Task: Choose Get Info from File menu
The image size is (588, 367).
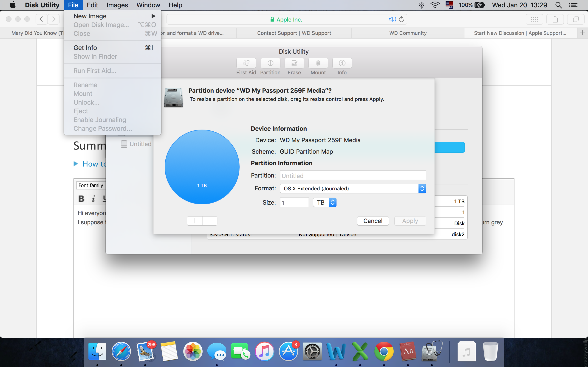Action: (x=85, y=48)
